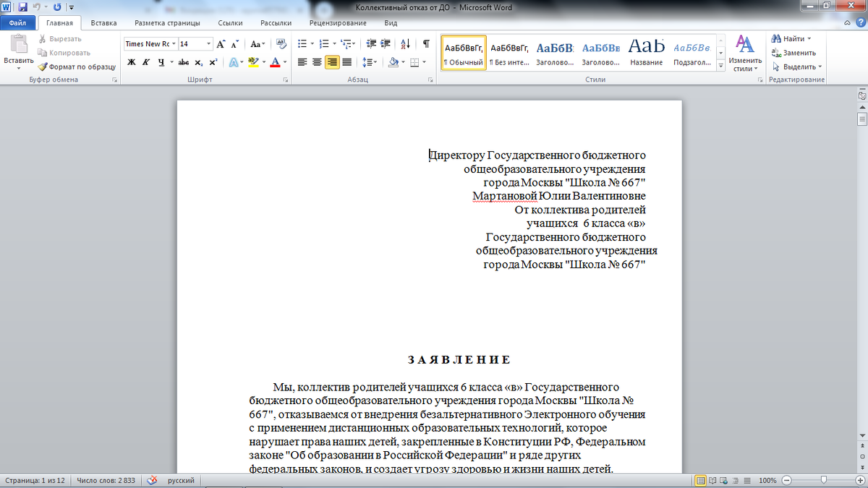Redo with the repeat arrow icon

coord(57,7)
